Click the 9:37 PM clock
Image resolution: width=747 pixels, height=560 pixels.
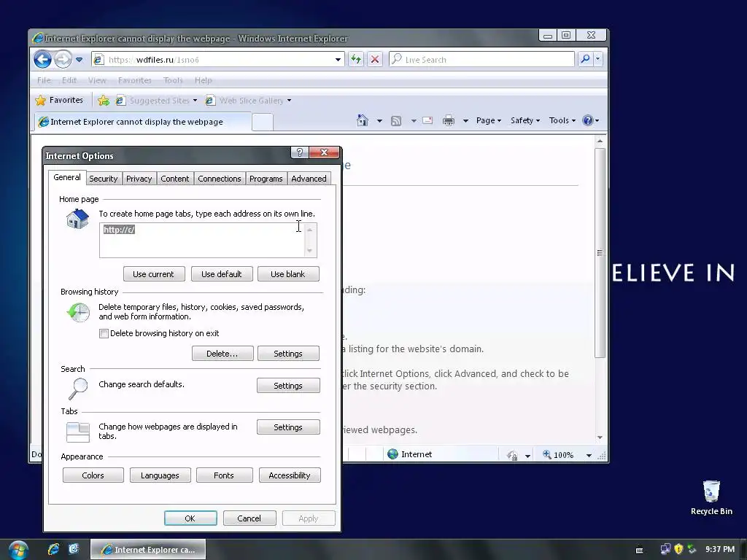pos(720,549)
